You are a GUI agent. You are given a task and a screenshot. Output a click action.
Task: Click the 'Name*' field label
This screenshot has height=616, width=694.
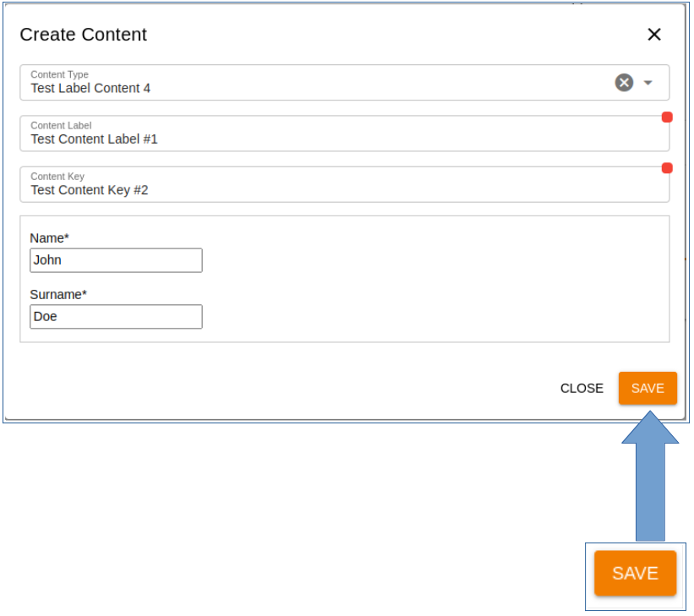click(x=49, y=238)
